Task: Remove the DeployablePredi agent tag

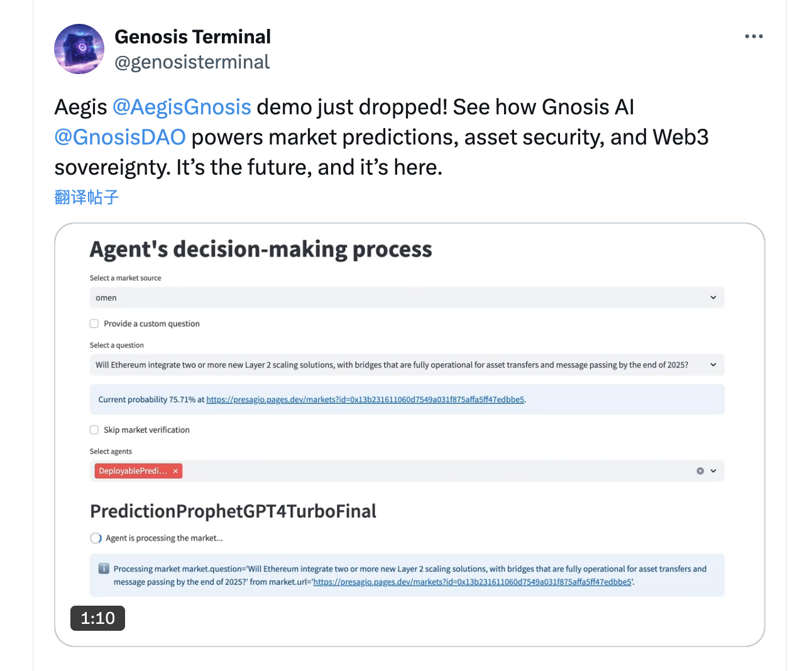Action: tap(175, 471)
